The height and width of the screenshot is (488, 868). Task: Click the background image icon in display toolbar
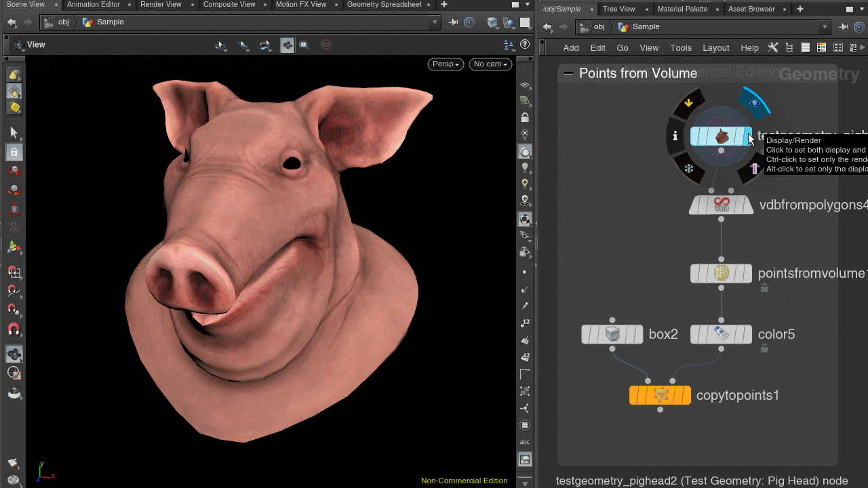point(525,460)
